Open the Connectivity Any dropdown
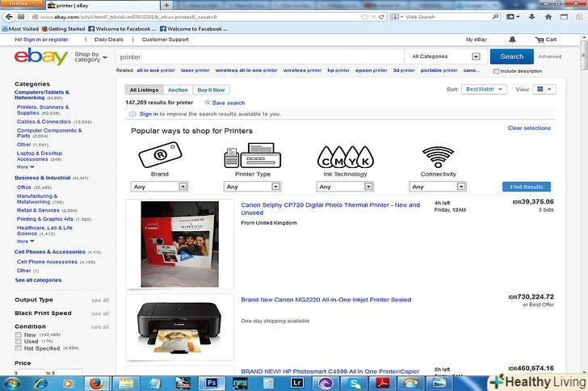The image size is (588, 391). pyautogui.click(x=438, y=187)
